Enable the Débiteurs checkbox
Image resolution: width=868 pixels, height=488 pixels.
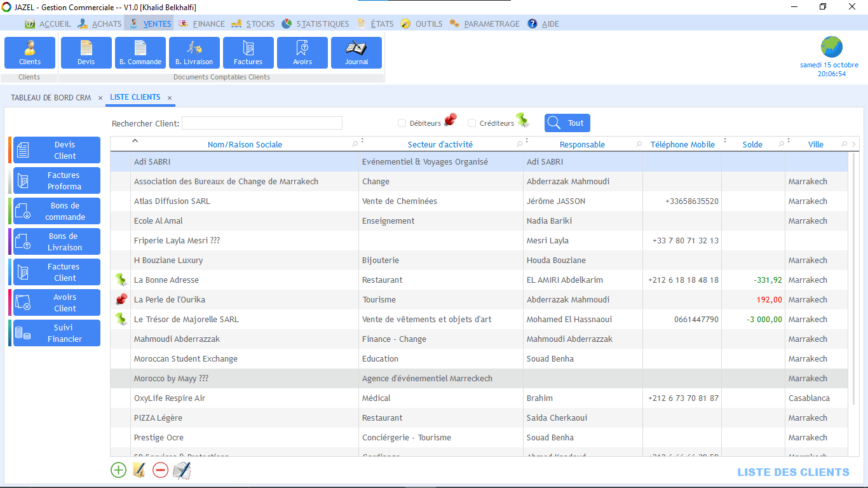click(402, 123)
